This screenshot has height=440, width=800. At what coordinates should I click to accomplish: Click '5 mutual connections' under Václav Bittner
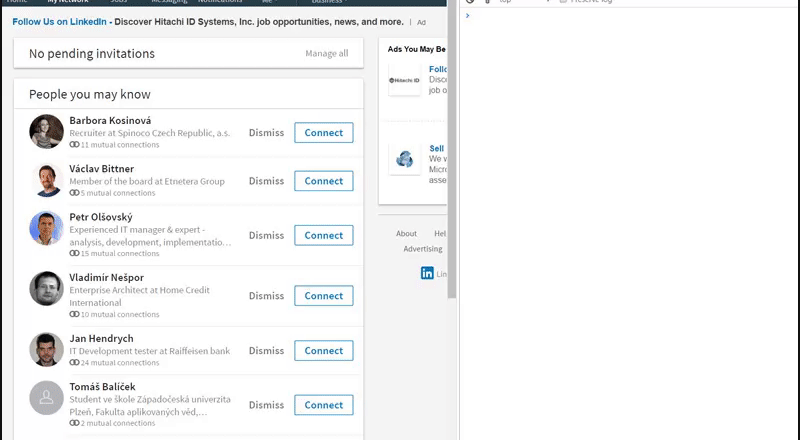[118, 193]
